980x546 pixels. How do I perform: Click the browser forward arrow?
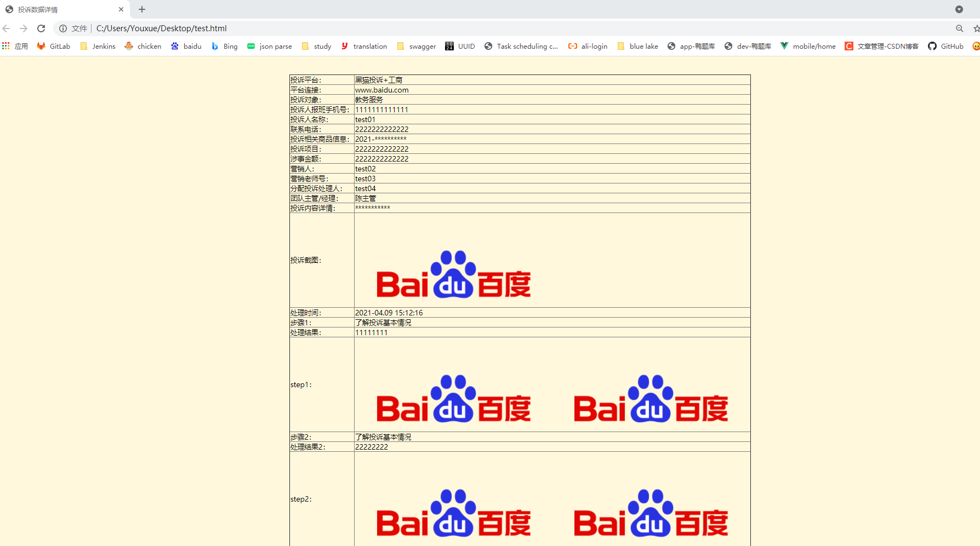[x=24, y=28]
